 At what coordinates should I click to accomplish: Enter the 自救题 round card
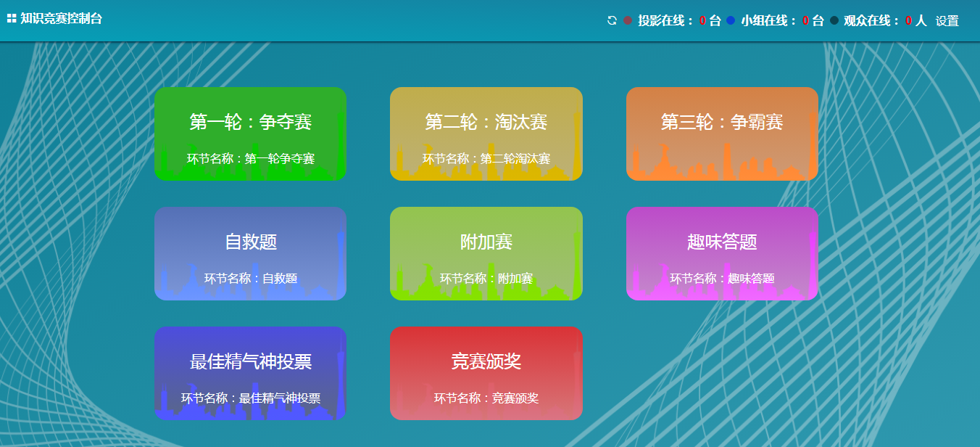(x=250, y=253)
